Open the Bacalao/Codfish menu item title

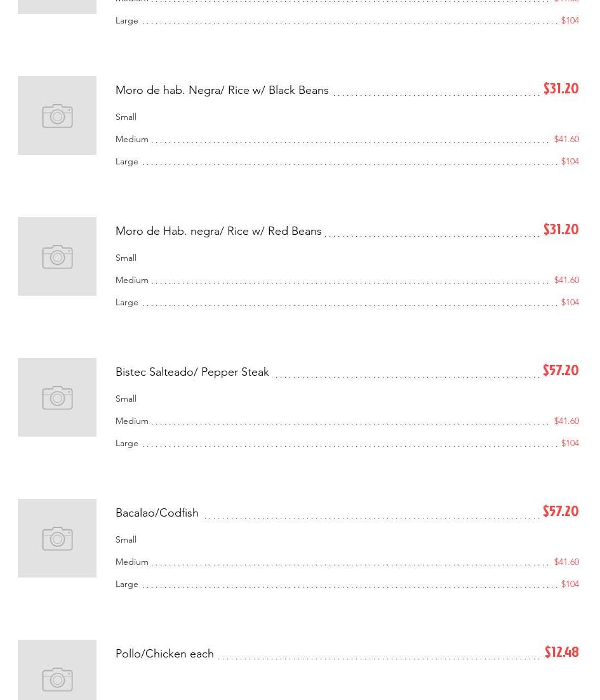157,513
